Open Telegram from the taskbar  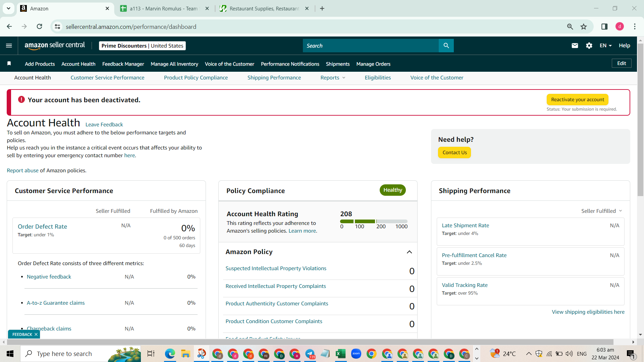(310, 354)
